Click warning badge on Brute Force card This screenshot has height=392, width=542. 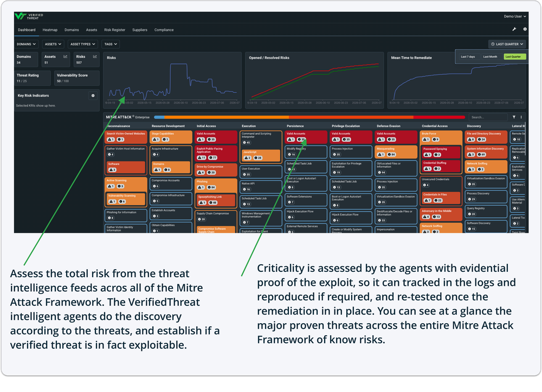426,140
